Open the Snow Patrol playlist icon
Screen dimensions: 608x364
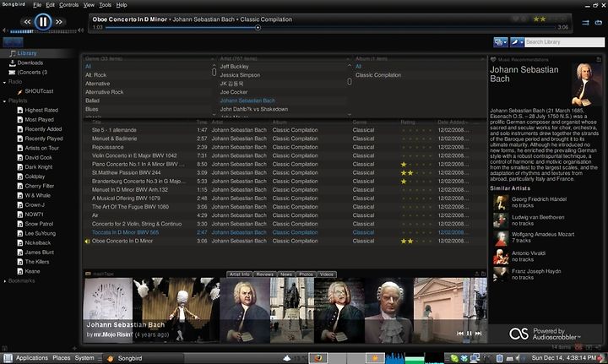[x=19, y=224]
